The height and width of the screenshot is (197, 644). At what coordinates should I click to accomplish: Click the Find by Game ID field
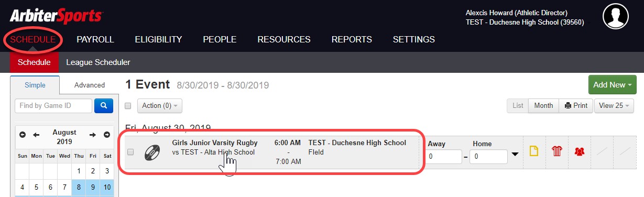tap(53, 105)
